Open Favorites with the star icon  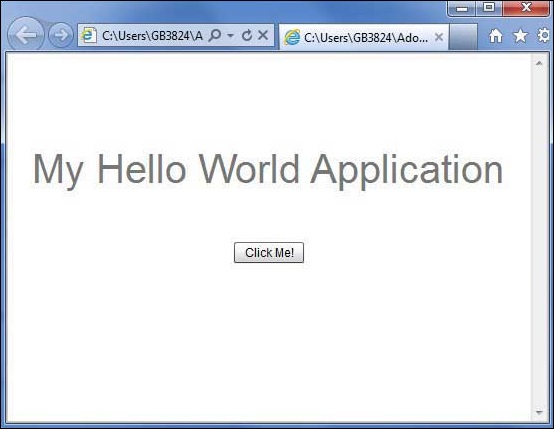(x=520, y=35)
